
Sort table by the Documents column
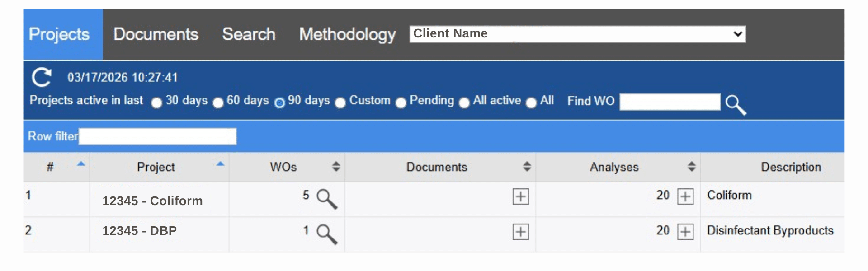coord(527,166)
